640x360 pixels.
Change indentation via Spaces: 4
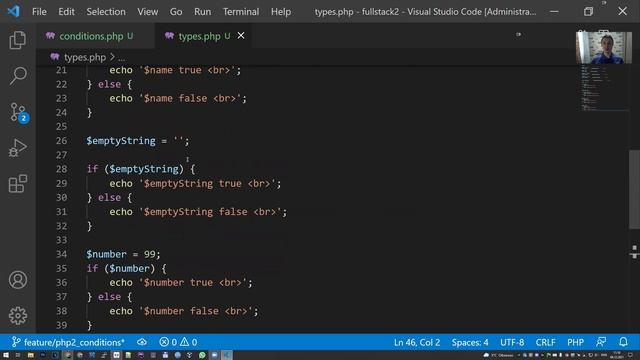[470, 342]
